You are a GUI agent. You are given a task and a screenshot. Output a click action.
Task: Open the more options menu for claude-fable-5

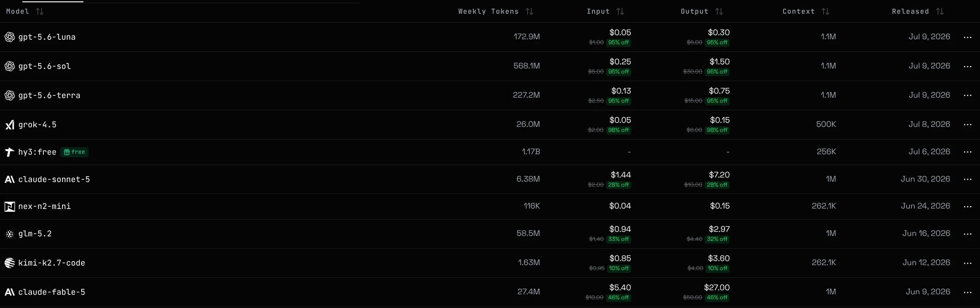[x=968, y=292]
